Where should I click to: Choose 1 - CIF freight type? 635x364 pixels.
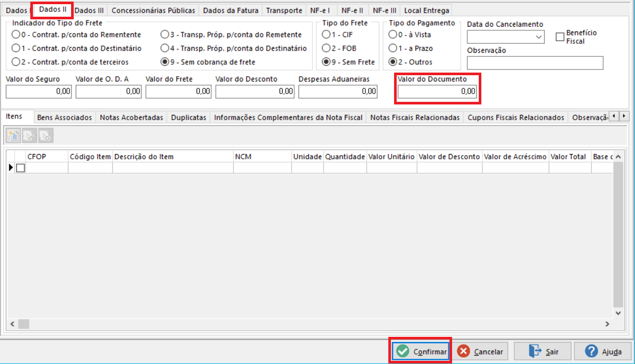[x=337, y=34]
